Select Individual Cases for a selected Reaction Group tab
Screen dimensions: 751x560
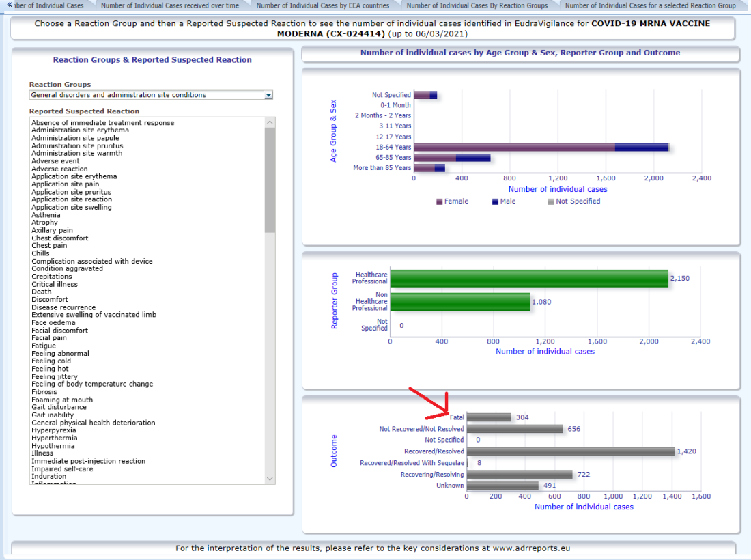(x=651, y=5)
